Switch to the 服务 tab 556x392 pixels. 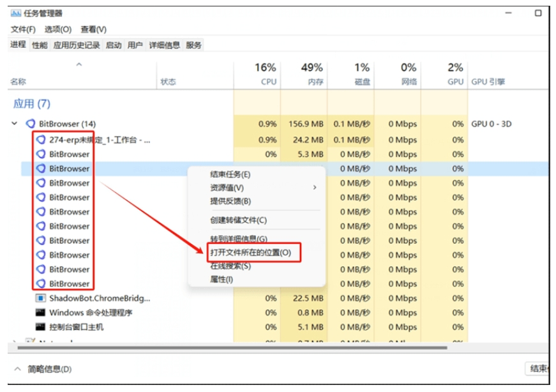[x=193, y=45]
